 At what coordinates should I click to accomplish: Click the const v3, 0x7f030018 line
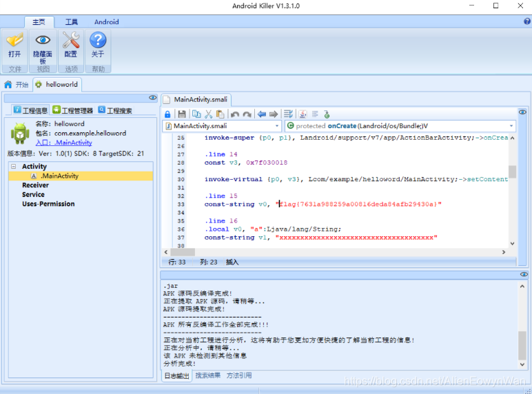tap(245, 163)
